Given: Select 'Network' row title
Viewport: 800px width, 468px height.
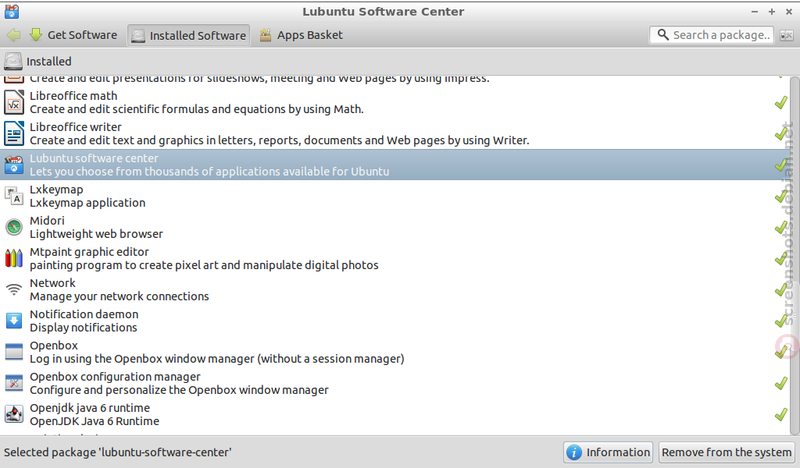Looking at the screenshot, I should (x=53, y=283).
